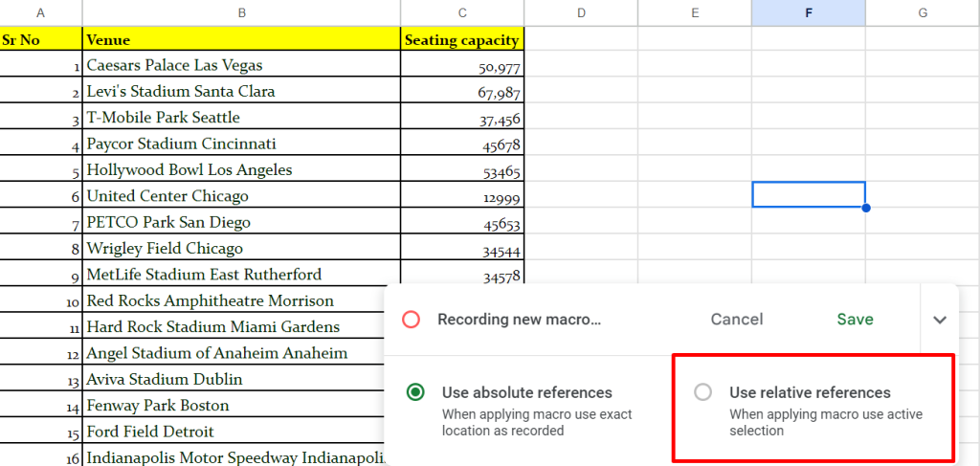Screen dimensions: 980x466
Task: Click seating capacity value 34544
Action: (462, 248)
